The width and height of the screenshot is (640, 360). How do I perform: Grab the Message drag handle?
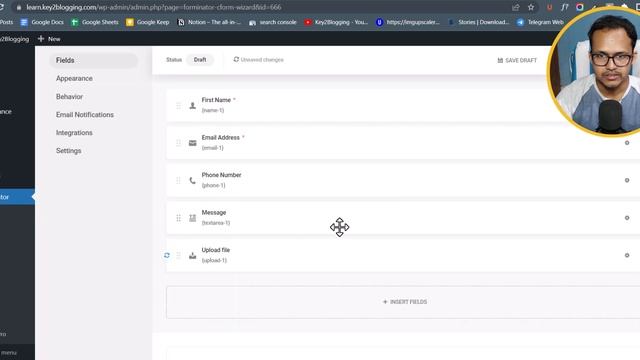point(178,218)
